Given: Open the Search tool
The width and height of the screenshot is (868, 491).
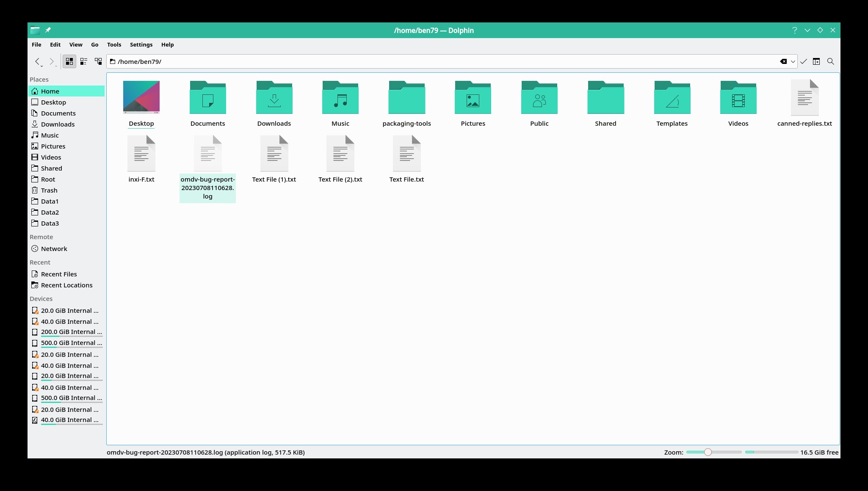Looking at the screenshot, I should pos(830,61).
